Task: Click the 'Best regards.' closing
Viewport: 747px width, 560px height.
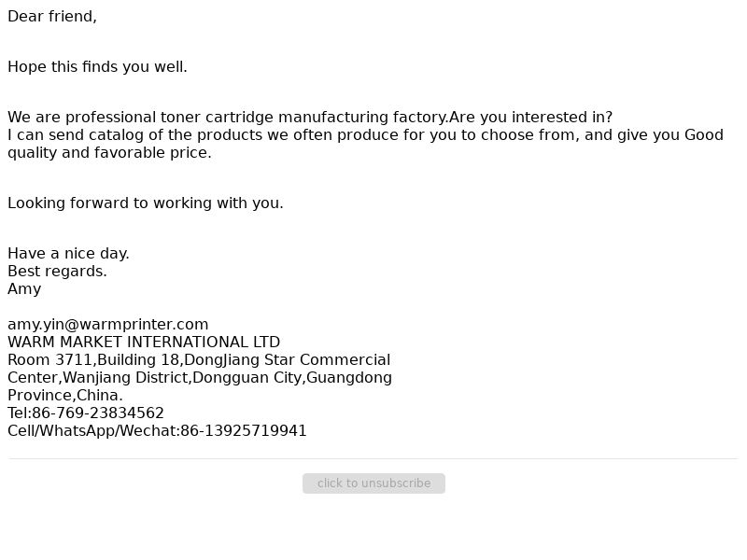Action: tap(57, 272)
